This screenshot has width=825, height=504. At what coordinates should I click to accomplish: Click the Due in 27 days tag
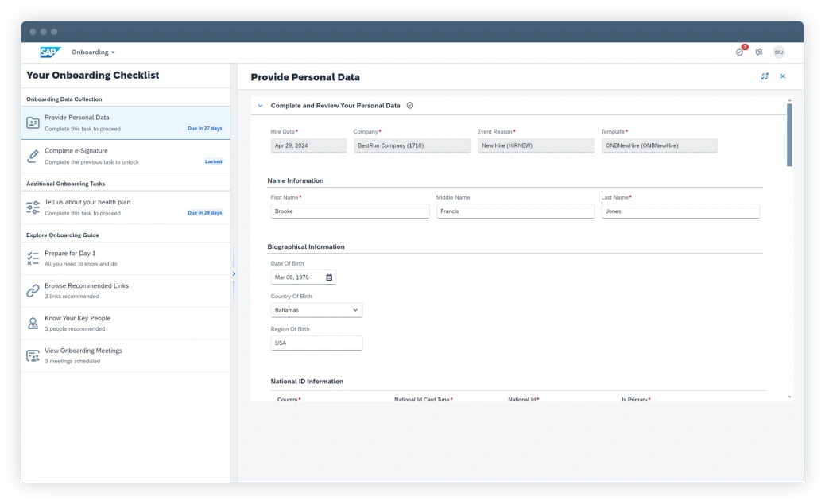[x=205, y=128]
